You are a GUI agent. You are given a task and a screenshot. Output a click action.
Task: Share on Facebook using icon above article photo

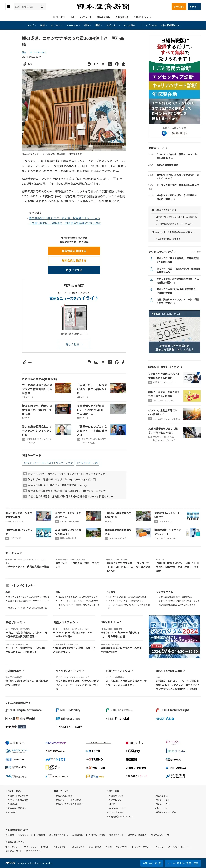[x=116, y=64]
